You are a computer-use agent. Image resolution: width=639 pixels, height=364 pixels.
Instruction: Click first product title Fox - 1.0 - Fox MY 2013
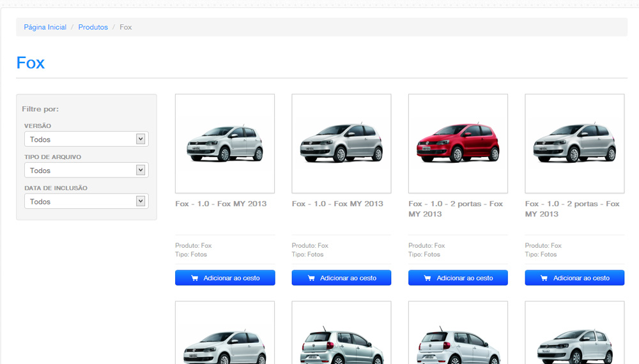[x=221, y=204]
